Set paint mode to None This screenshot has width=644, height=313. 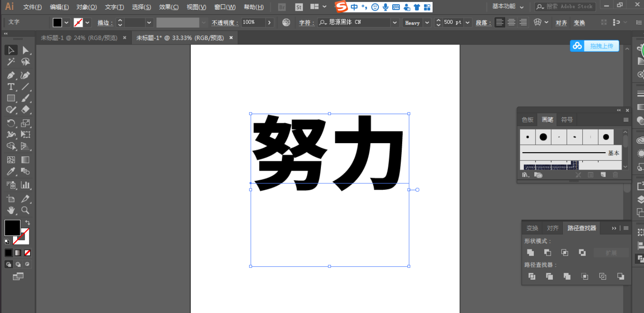(27, 252)
